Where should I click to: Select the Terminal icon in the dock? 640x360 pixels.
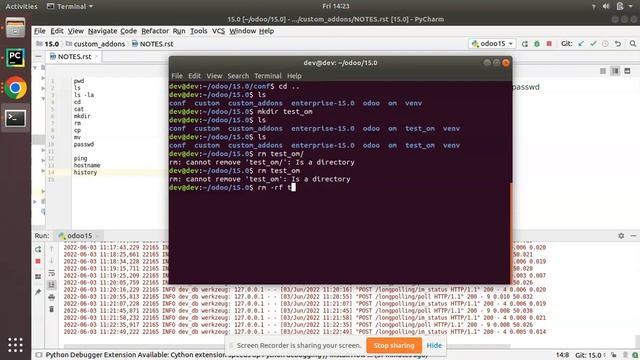15,118
